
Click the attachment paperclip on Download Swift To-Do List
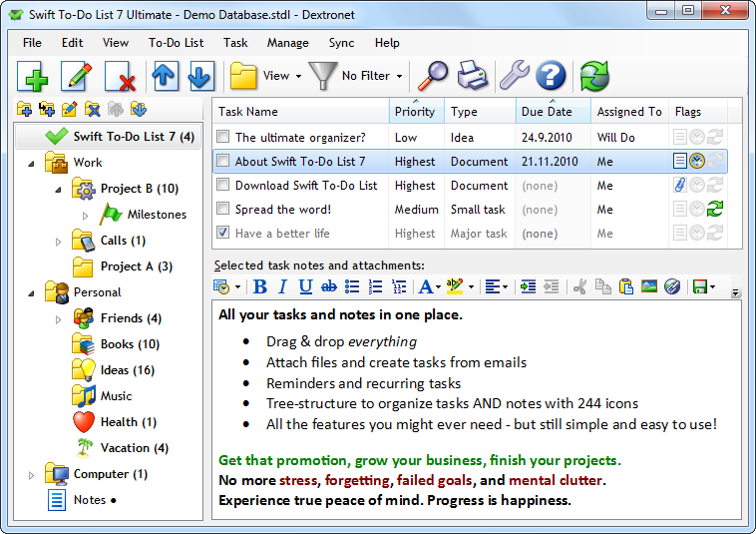[x=680, y=185]
